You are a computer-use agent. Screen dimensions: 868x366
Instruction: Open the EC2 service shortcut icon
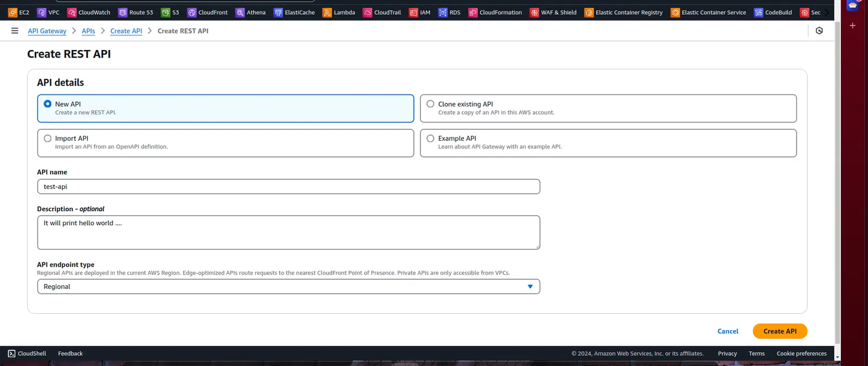click(12, 12)
